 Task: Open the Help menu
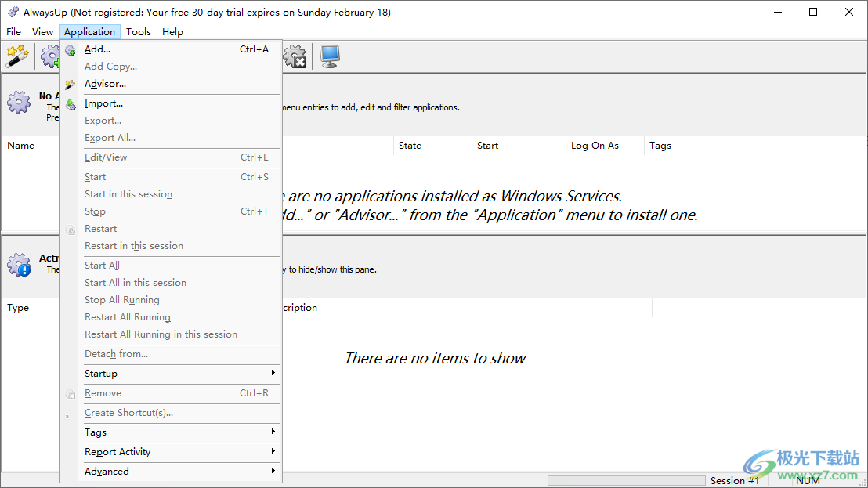tap(172, 32)
